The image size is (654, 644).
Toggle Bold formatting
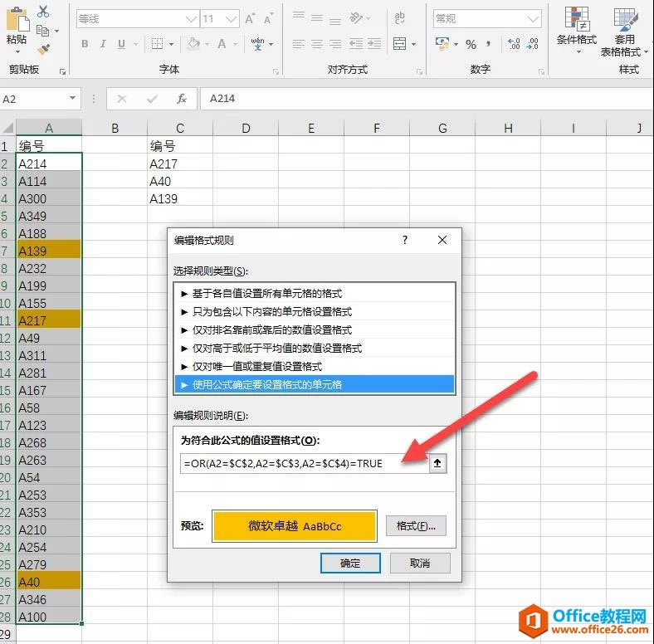pyautogui.click(x=85, y=44)
